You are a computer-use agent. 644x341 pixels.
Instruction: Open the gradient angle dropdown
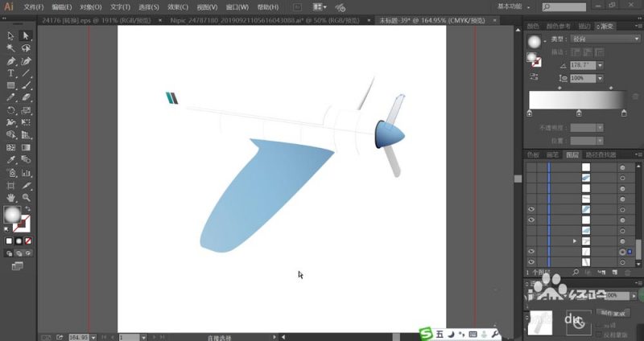(600, 65)
